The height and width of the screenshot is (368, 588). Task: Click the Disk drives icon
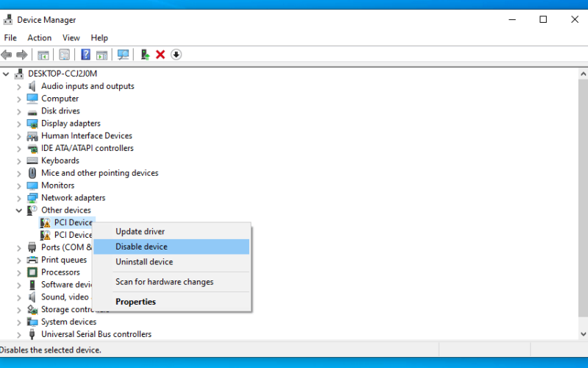pos(32,112)
